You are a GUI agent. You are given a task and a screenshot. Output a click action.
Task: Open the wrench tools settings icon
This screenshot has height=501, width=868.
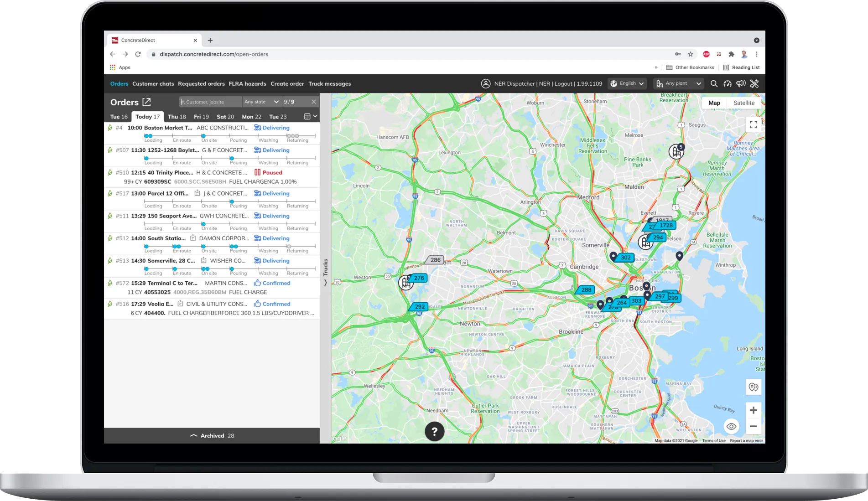coord(754,84)
